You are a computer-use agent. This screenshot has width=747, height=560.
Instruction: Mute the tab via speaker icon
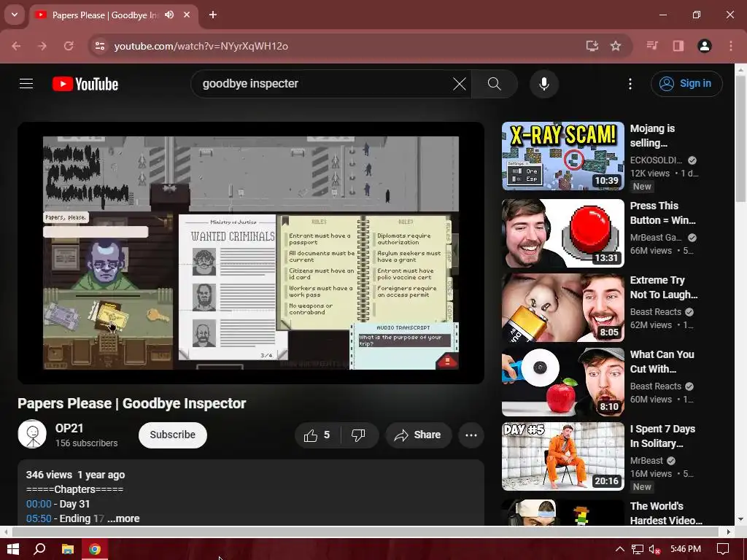point(169,15)
